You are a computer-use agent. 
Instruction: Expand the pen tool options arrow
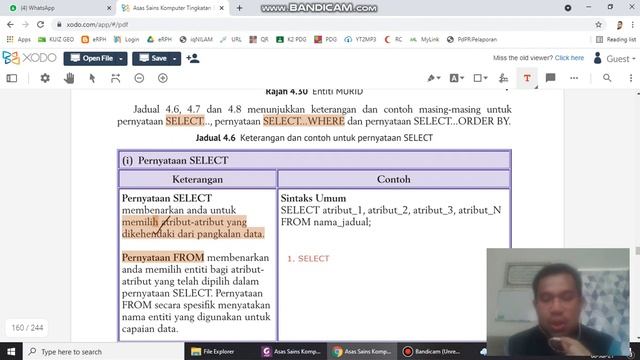coord(439,78)
